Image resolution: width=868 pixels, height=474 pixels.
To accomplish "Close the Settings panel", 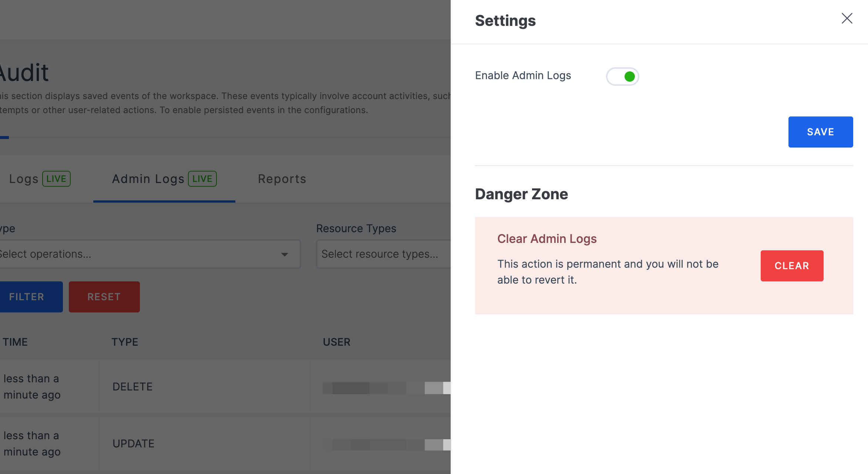I will [846, 17].
